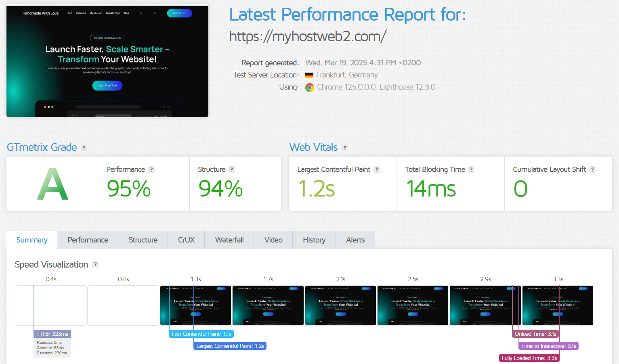Click Largest Contentful Paint help icon
This screenshot has height=364, width=619.
tap(377, 169)
